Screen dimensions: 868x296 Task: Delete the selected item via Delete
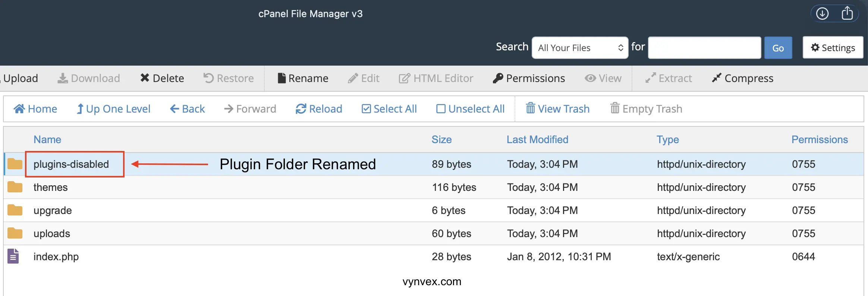click(162, 78)
